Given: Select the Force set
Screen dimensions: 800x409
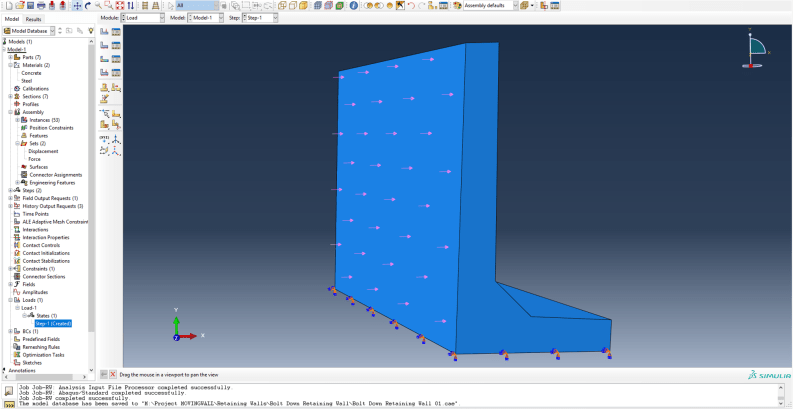Looking at the screenshot, I should pos(34,159).
